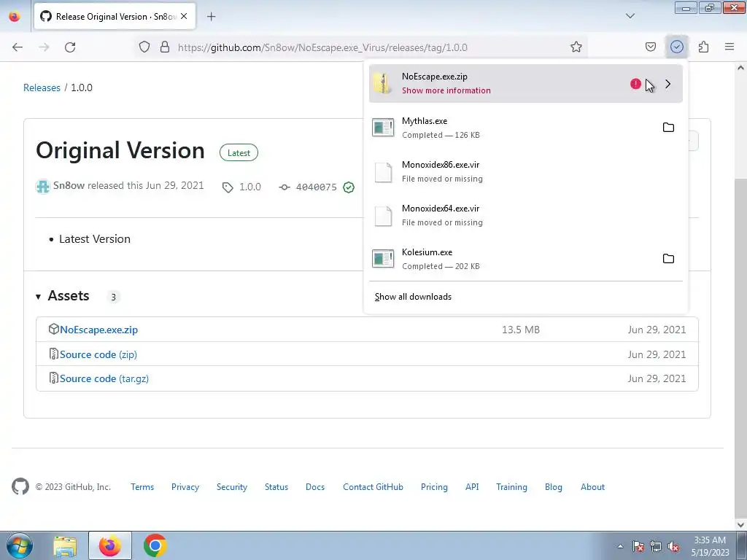The height and width of the screenshot is (560, 747).
Task: Open Docs footer link
Action: (315, 486)
